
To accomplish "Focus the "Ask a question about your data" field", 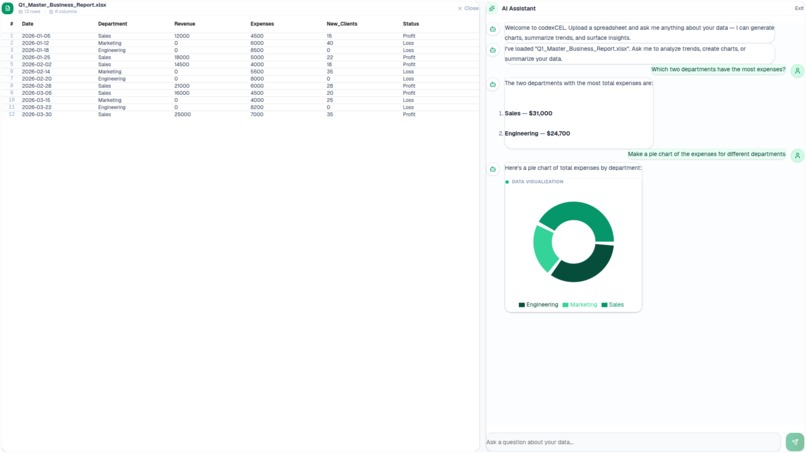I will tap(633, 442).
